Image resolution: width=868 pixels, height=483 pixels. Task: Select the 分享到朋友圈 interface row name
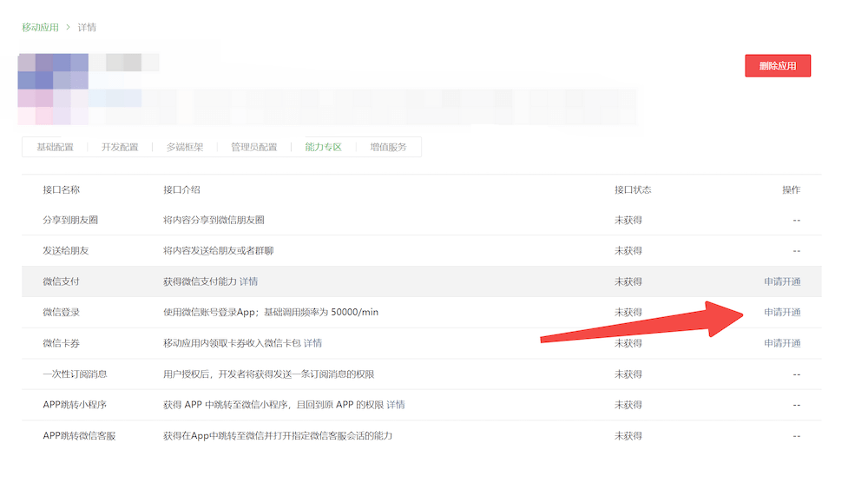(x=70, y=221)
